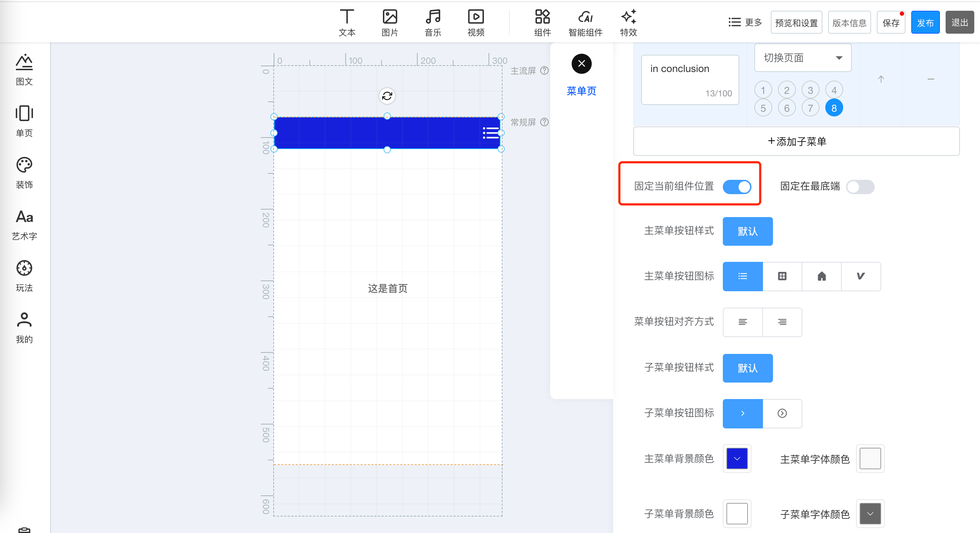
Task: Click the refresh icon above the menu bar
Action: coord(387,96)
